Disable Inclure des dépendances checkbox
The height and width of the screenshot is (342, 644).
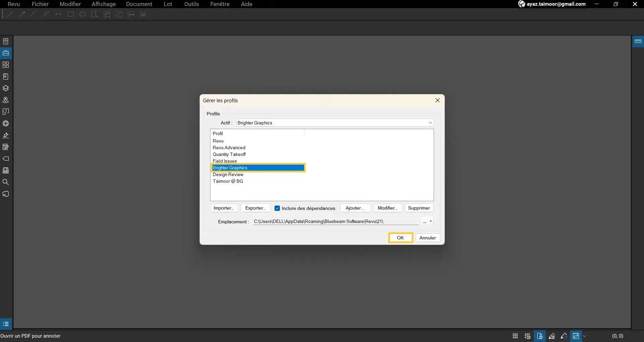pyautogui.click(x=277, y=208)
